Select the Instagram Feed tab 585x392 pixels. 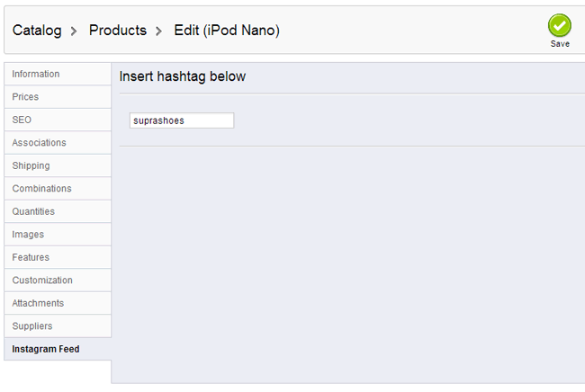(46, 349)
